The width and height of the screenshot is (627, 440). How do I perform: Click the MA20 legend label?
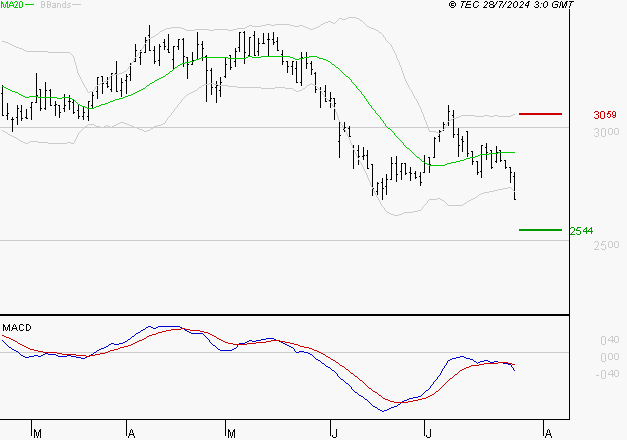pyautogui.click(x=12, y=4)
